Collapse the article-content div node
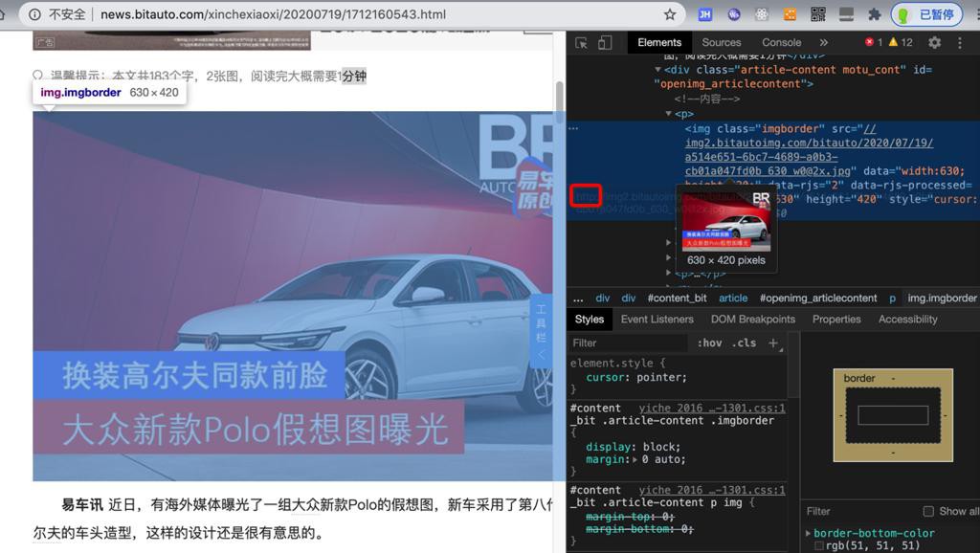Image resolution: width=980 pixels, height=553 pixels. [x=657, y=69]
